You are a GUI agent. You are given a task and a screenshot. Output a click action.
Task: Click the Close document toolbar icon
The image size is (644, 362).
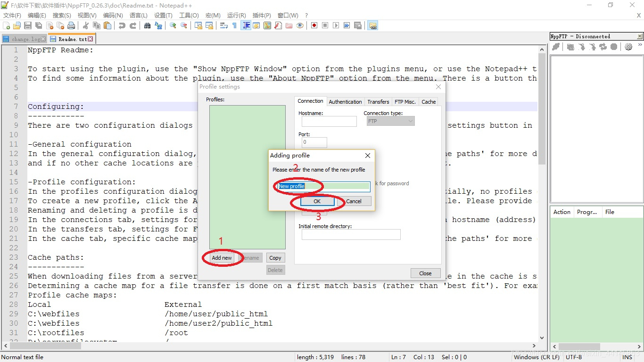[50, 25]
